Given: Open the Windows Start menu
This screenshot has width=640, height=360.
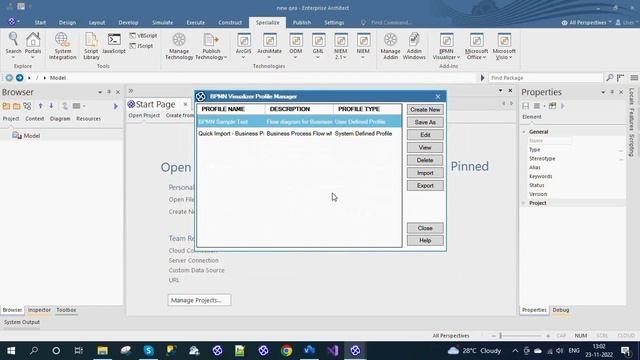Looking at the screenshot, I should point(11,350).
